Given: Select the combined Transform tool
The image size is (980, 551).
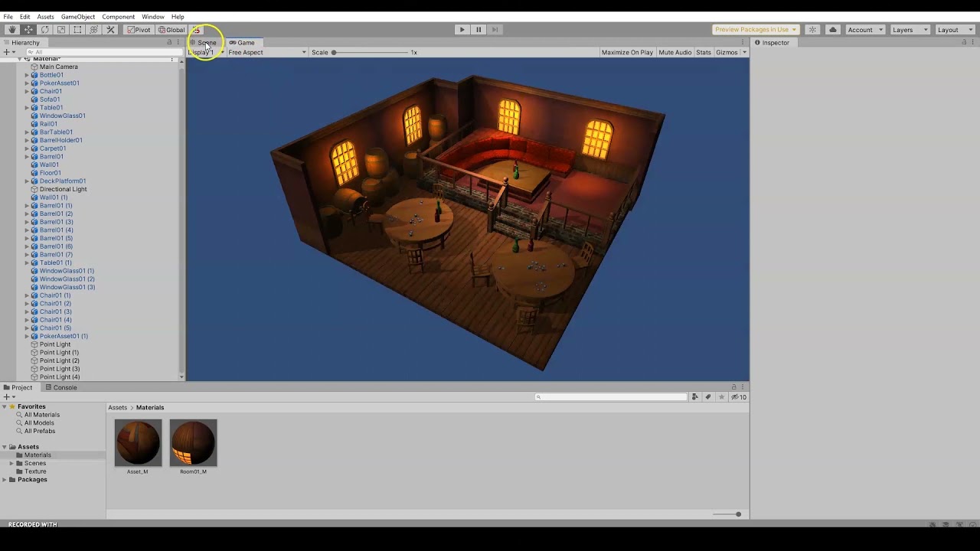Looking at the screenshot, I should tap(93, 30).
